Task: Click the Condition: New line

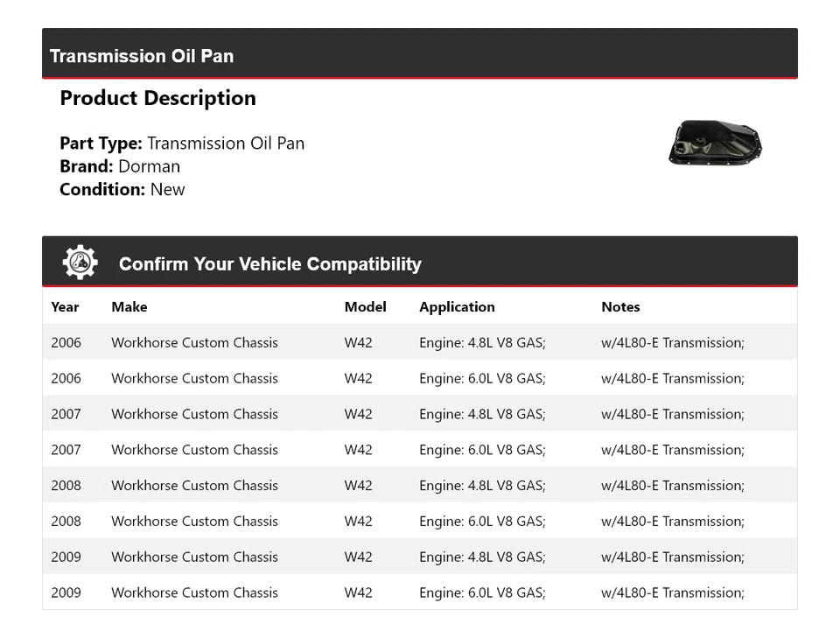Action: pyautogui.click(x=122, y=189)
